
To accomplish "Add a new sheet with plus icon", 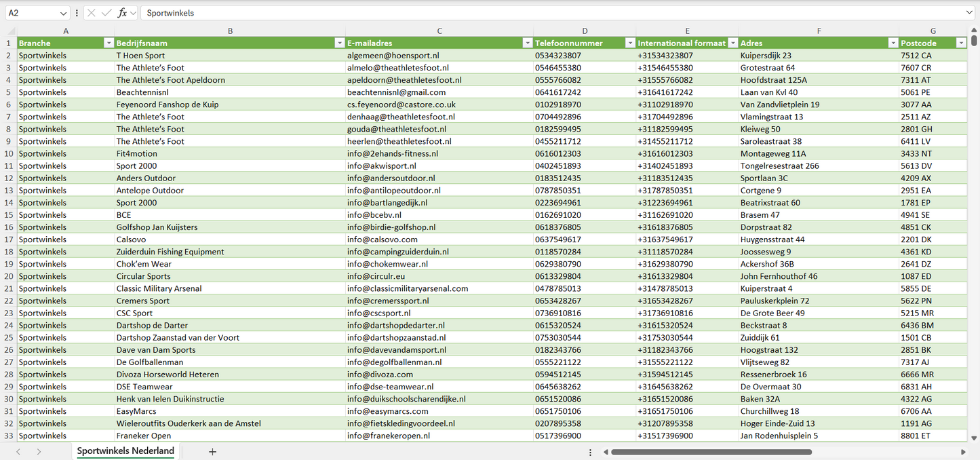I will coord(212,452).
